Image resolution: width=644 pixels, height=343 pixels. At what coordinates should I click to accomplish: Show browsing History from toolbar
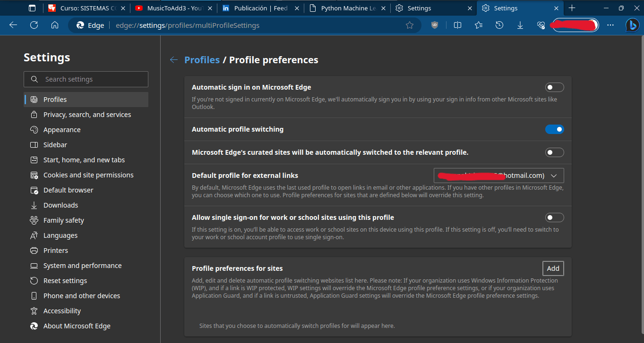[499, 25]
